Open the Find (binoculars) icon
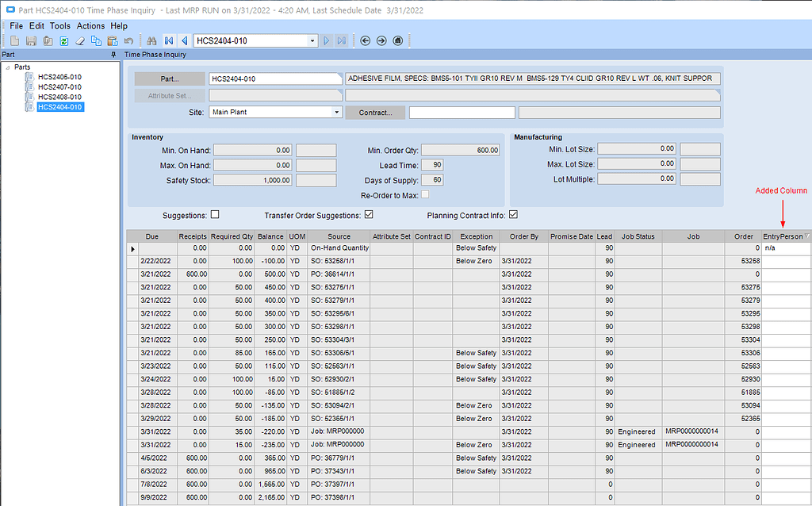The image size is (812, 506). [151, 40]
